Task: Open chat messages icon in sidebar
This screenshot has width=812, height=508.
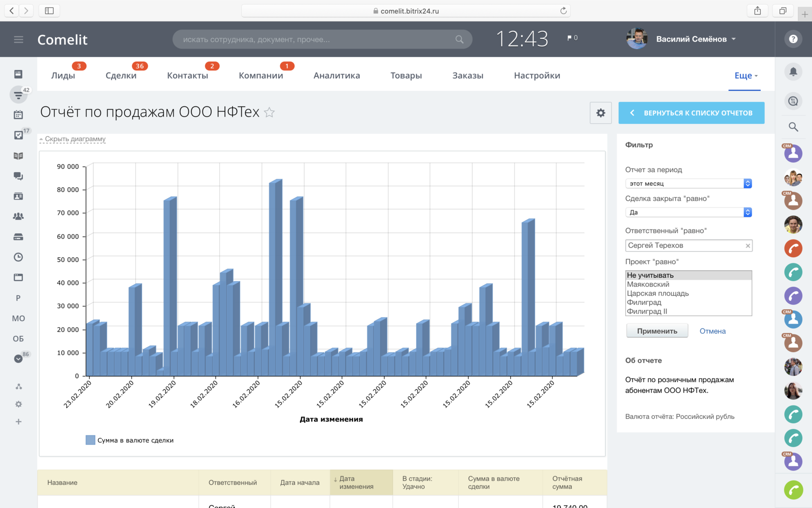Action: 18,176
